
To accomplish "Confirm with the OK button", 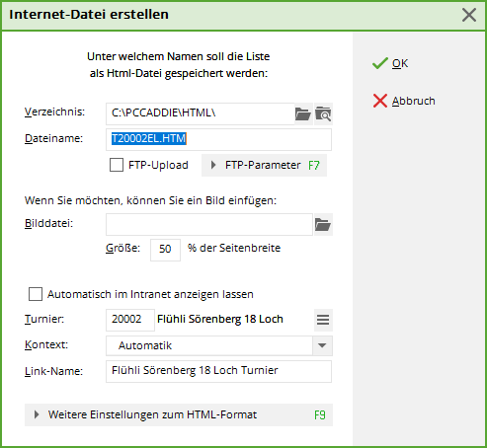I will [390, 63].
